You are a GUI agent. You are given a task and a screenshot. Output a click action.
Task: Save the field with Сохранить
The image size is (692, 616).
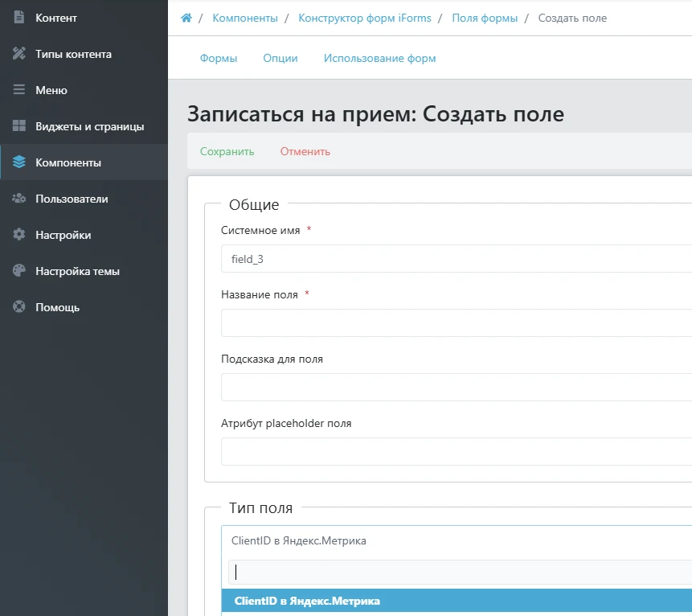point(227,151)
